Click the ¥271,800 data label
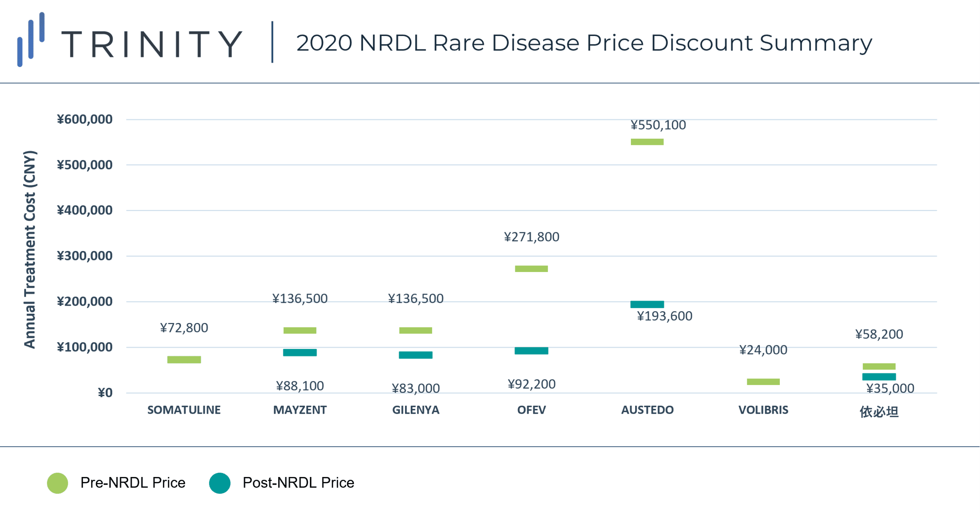 (531, 237)
